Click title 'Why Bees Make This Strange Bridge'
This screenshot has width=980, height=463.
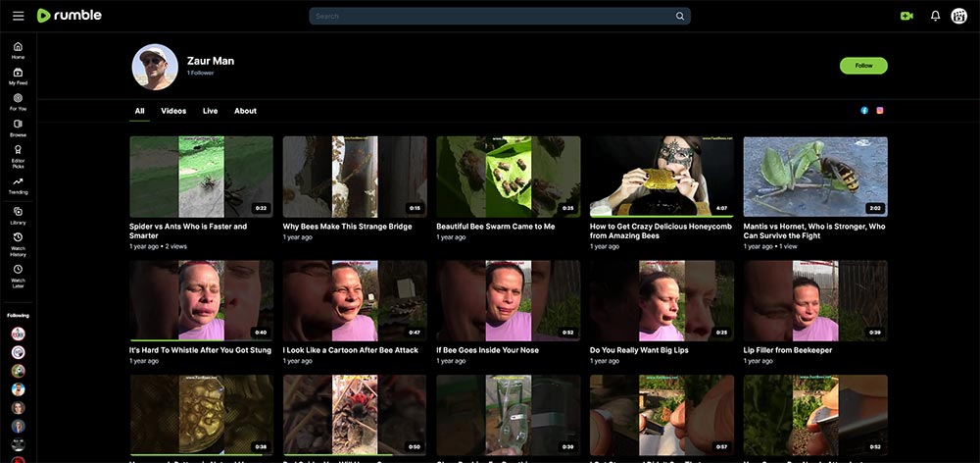click(x=348, y=227)
